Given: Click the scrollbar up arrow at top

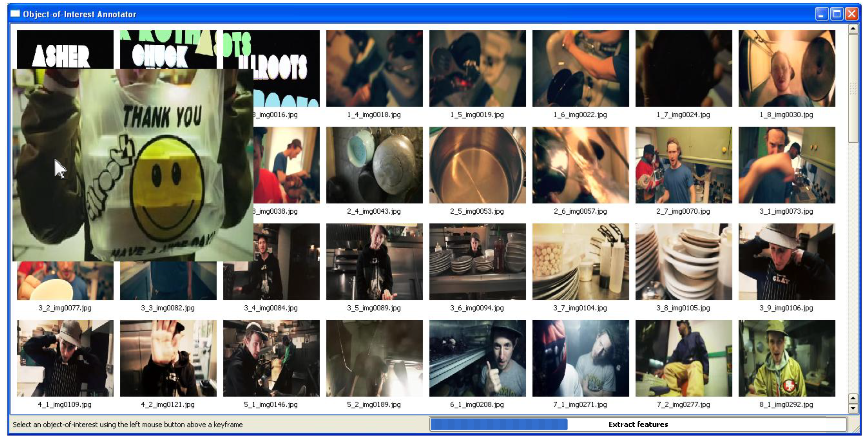Looking at the screenshot, I should (x=852, y=29).
